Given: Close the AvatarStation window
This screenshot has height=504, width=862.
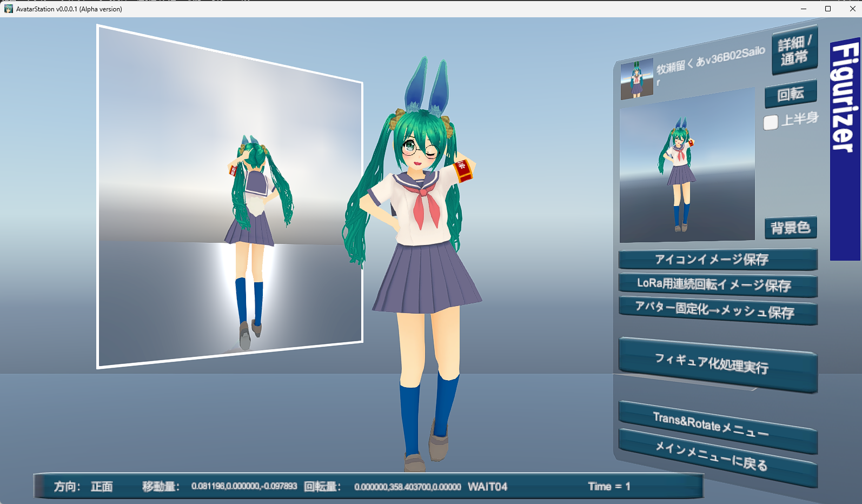Looking at the screenshot, I should click(853, 9).
